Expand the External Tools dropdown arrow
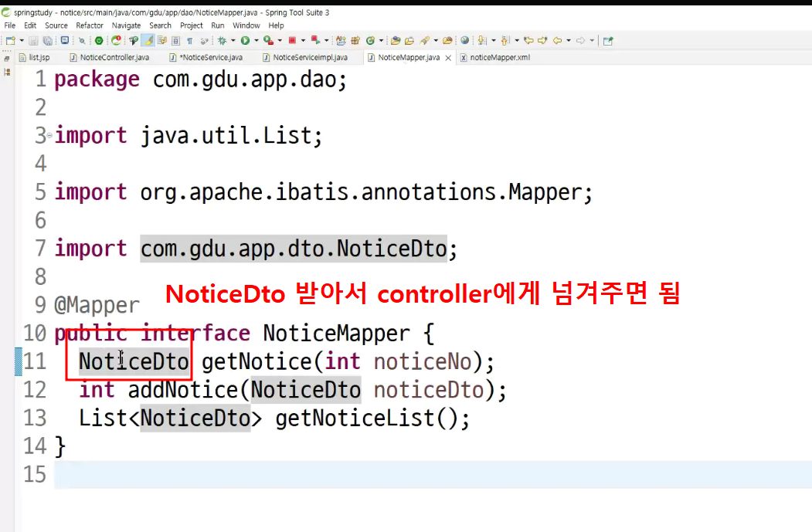 (280, 40)
